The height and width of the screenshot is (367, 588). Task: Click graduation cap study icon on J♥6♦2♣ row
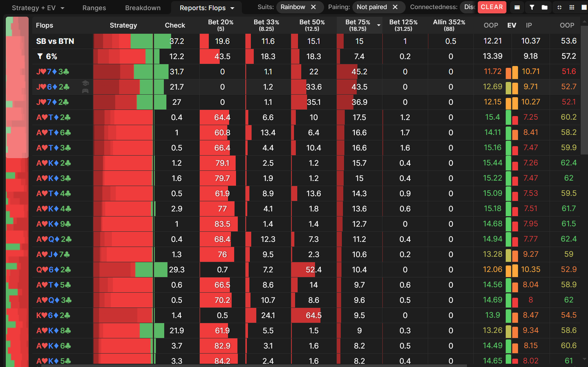[x=85, y=83]
